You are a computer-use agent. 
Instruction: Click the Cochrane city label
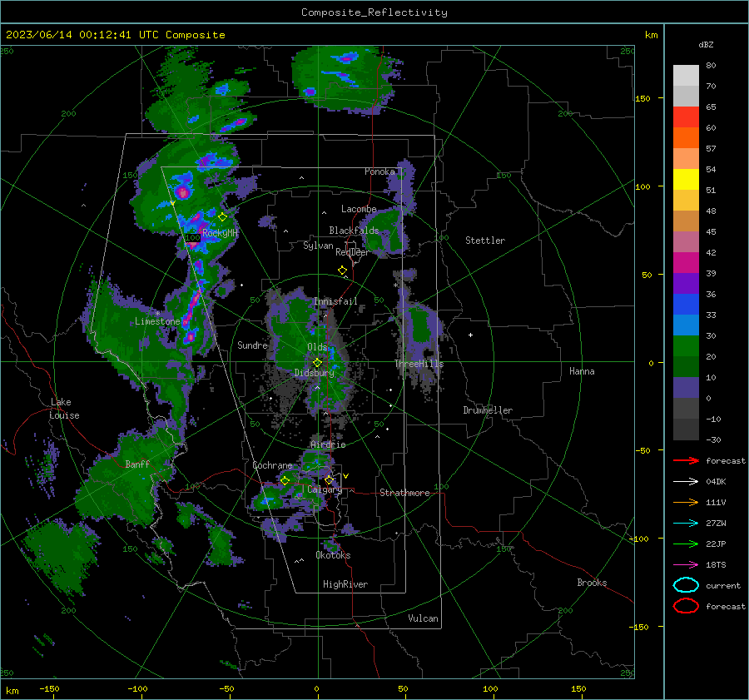[272, 465]
